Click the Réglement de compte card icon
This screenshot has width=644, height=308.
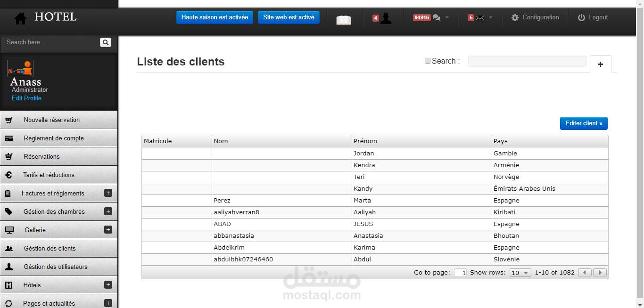click(9, 138)
